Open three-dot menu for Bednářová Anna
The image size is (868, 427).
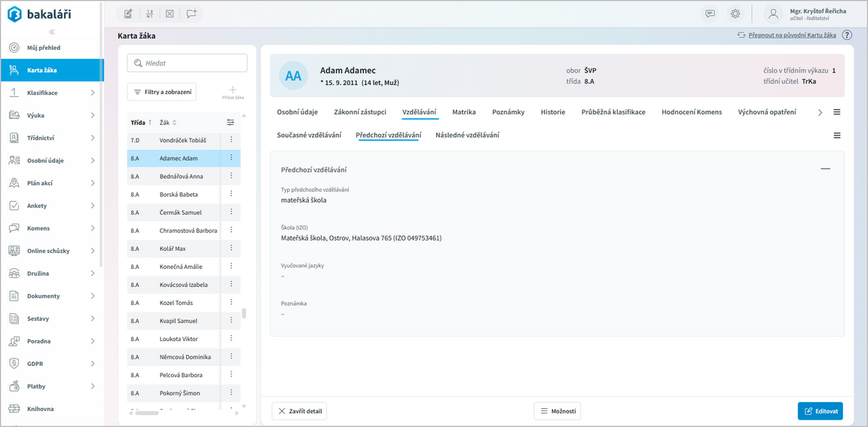[231, 176]
